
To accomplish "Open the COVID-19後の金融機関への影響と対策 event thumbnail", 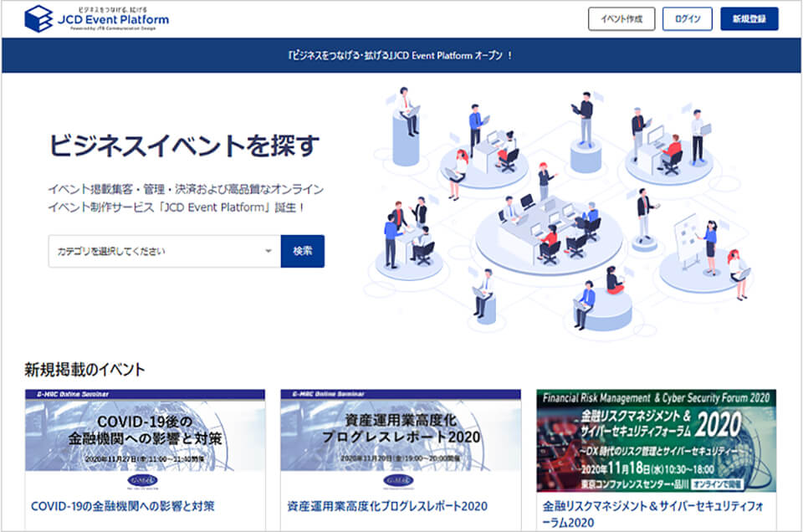I will (145, 430).
